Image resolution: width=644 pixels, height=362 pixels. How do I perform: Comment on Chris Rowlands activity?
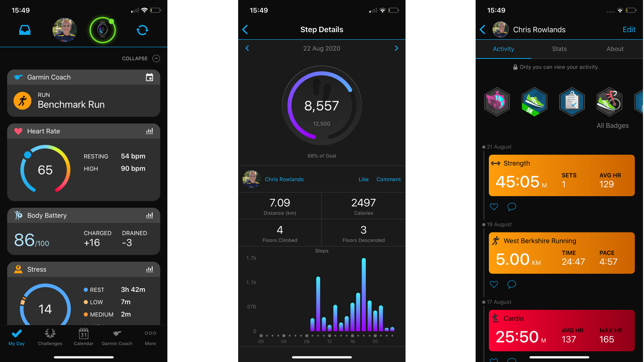[388, 179]
